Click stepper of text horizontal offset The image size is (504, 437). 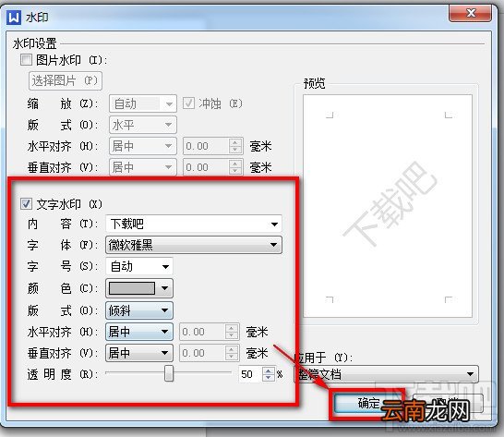(232, 332)
